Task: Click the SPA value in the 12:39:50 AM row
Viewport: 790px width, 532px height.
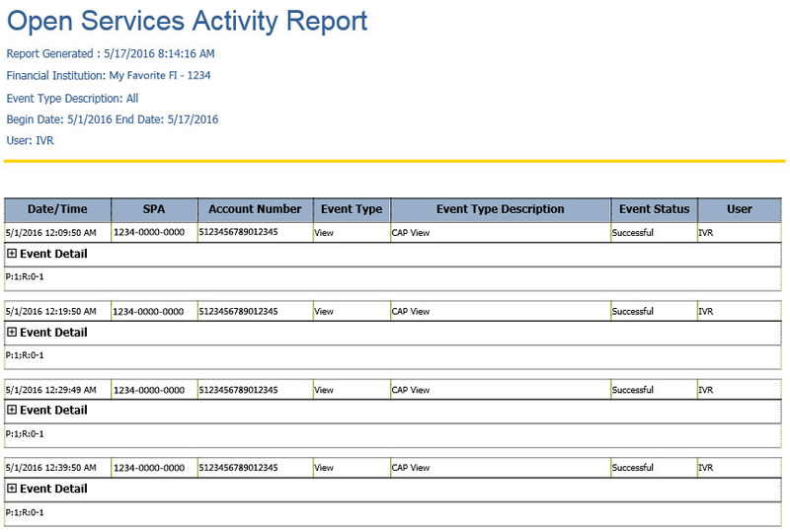Action: (148, 468)
